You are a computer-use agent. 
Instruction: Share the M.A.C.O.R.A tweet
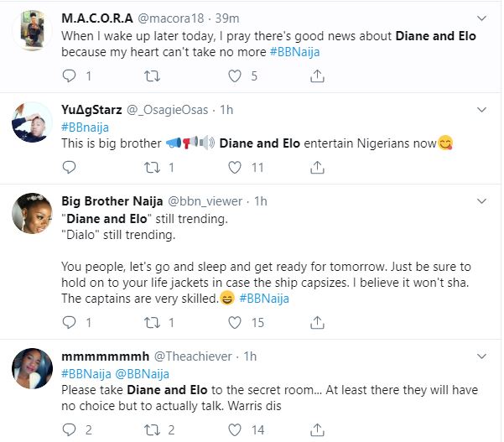(x=318, y=76)
